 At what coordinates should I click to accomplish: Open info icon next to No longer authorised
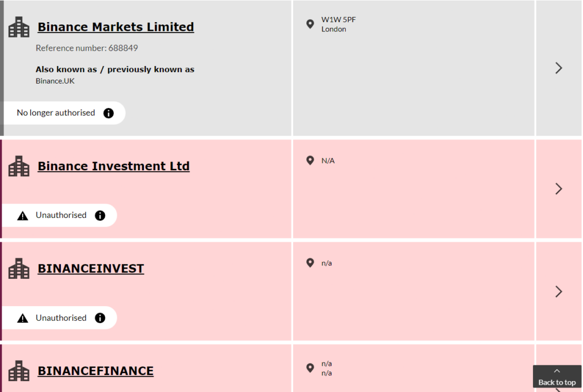click(x=109, y=113)
